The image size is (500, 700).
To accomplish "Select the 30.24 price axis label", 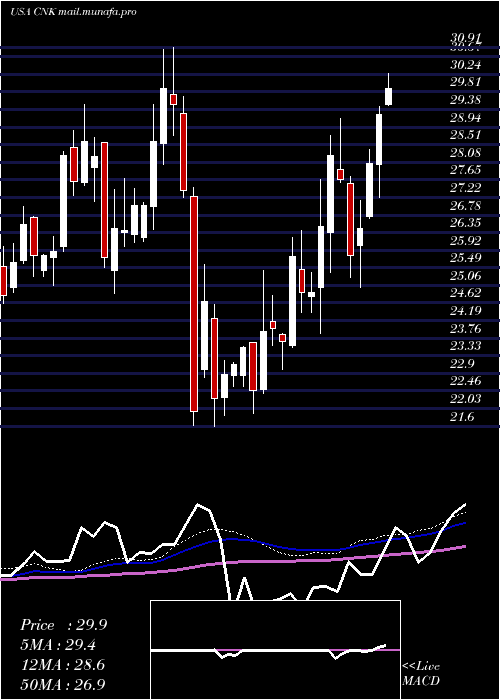I will (x=466, y=65).
